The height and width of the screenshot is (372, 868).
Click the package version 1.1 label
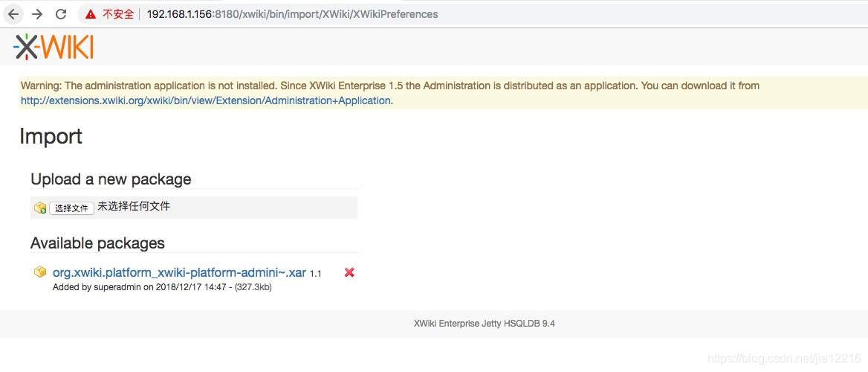(x=316, y=274)
